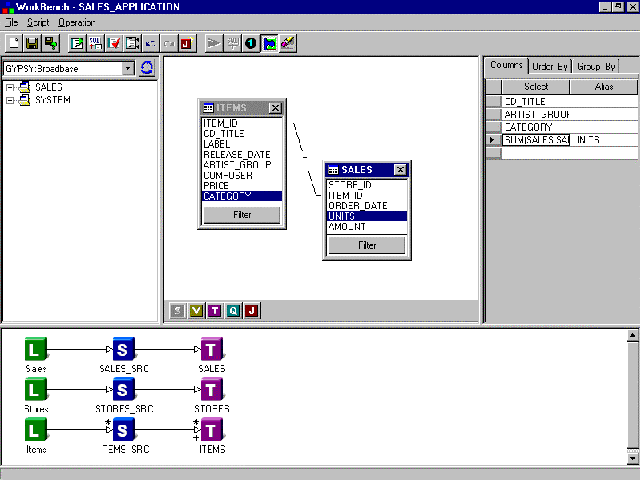This screenshot has height=480, width=640.
Task: Click the dark red J icon under the canvas
Action: coord(252,311)
